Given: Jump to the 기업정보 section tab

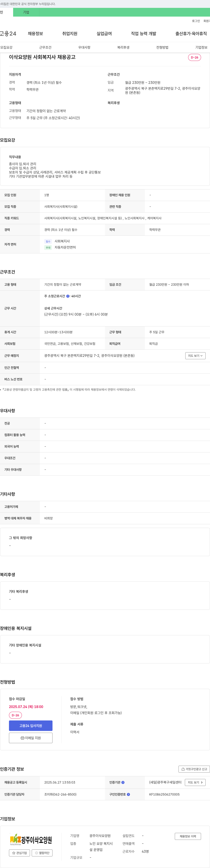Looking at the screenshot, I should (201, 48).
